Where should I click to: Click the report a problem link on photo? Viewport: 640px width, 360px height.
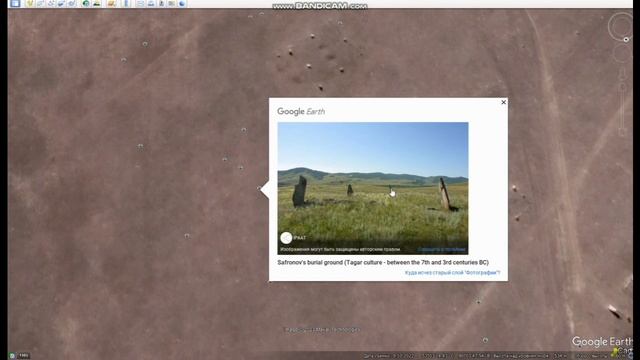441,249
